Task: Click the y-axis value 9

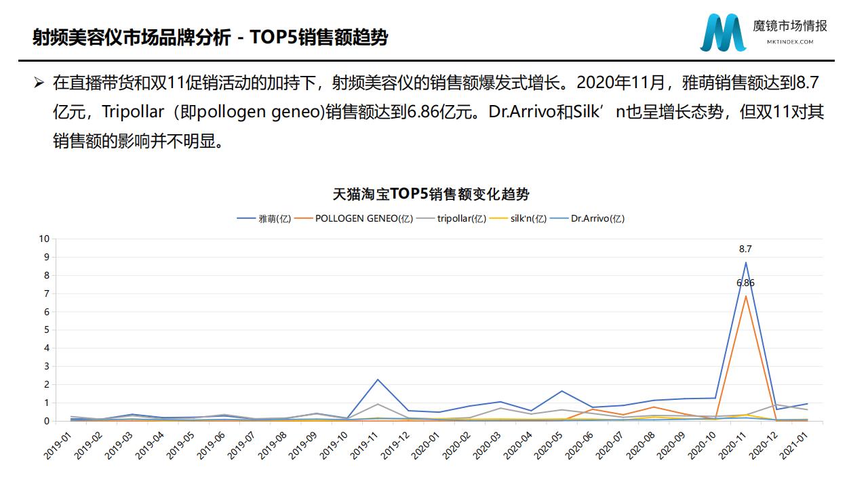Action: pos(47,257)
